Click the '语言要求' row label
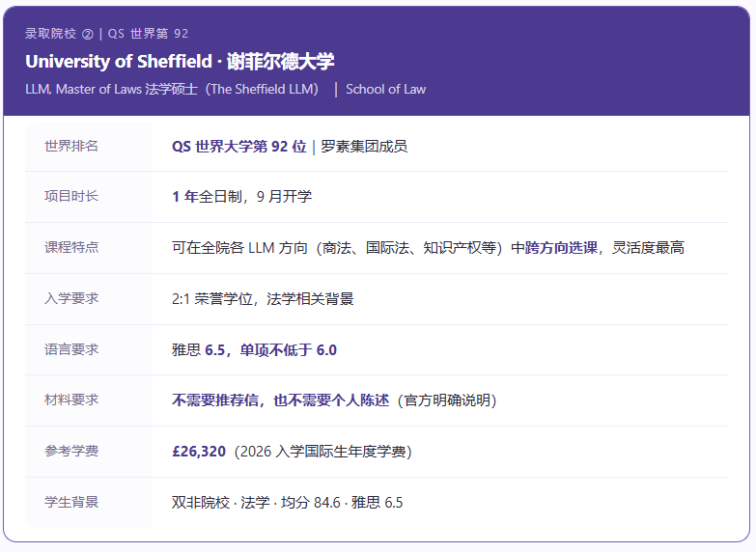The height and width of the screenshot is (552, 756). pos(71,349)
